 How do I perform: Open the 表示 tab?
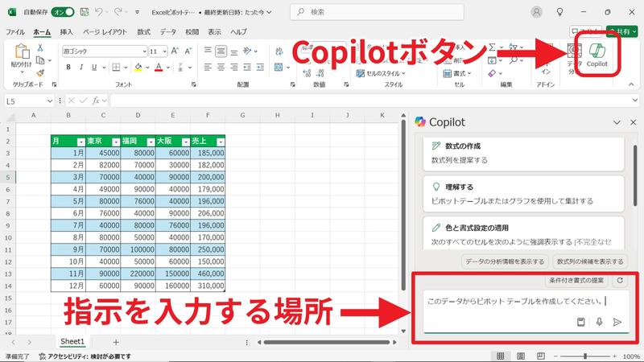214,31
